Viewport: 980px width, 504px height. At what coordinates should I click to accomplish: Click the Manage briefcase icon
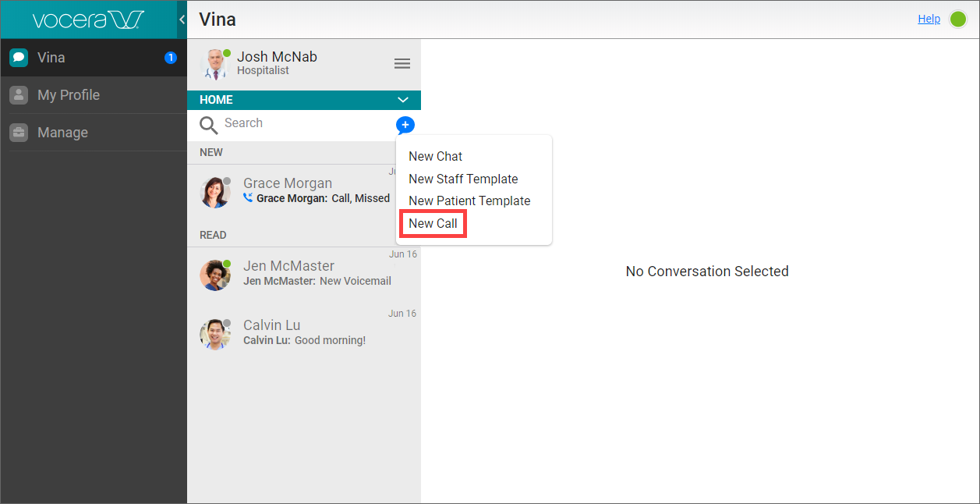point(19,133)
